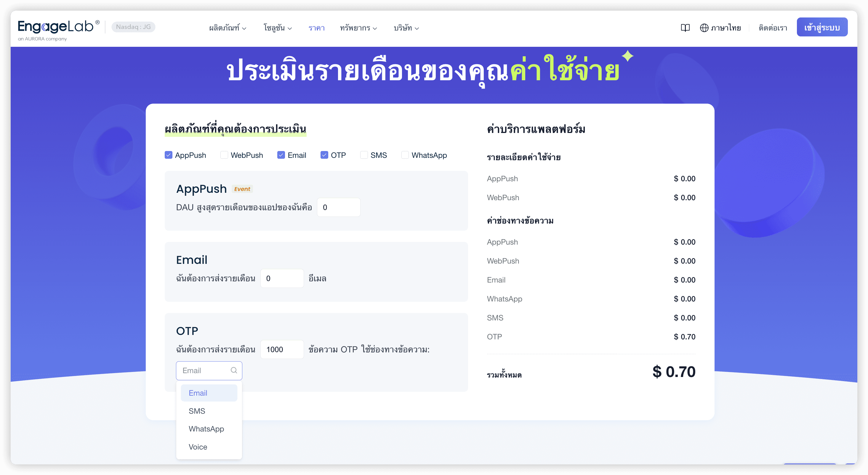The height and width of the screenshot is (475, 868).
Task: Click the รวมทั้งหมด total label
Action: (505, 375)
